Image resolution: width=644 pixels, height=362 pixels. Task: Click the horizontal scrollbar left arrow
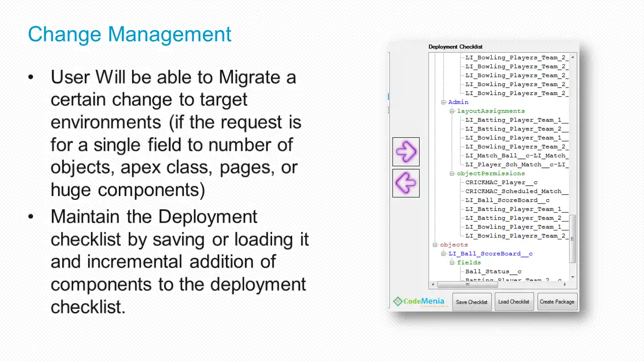(432, 285)
